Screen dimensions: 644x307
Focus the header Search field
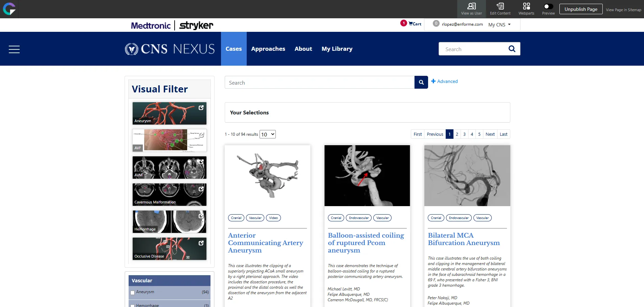pyautogui.click(x=472, y=49)
